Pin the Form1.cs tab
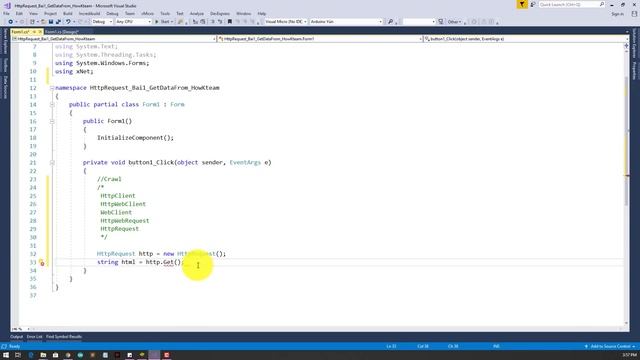 pyautogui.click(x=34, y=32)
